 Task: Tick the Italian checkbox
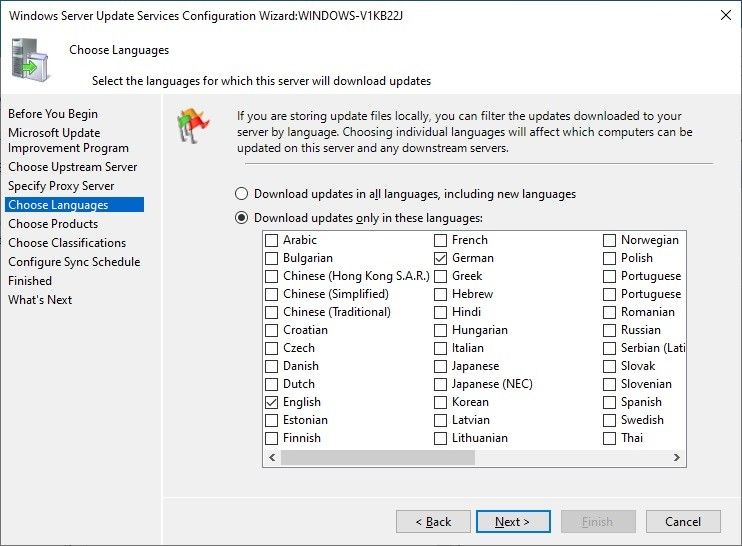441,348
